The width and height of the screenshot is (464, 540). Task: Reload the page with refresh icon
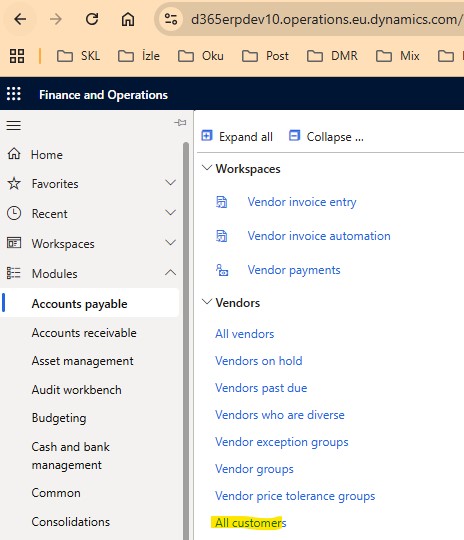click(92, 19)
